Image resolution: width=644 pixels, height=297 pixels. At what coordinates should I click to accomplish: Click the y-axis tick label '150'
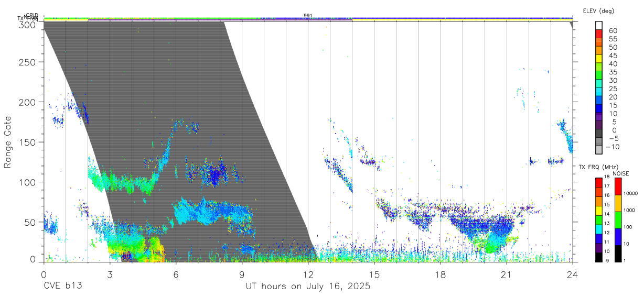[x=28, y=142]
